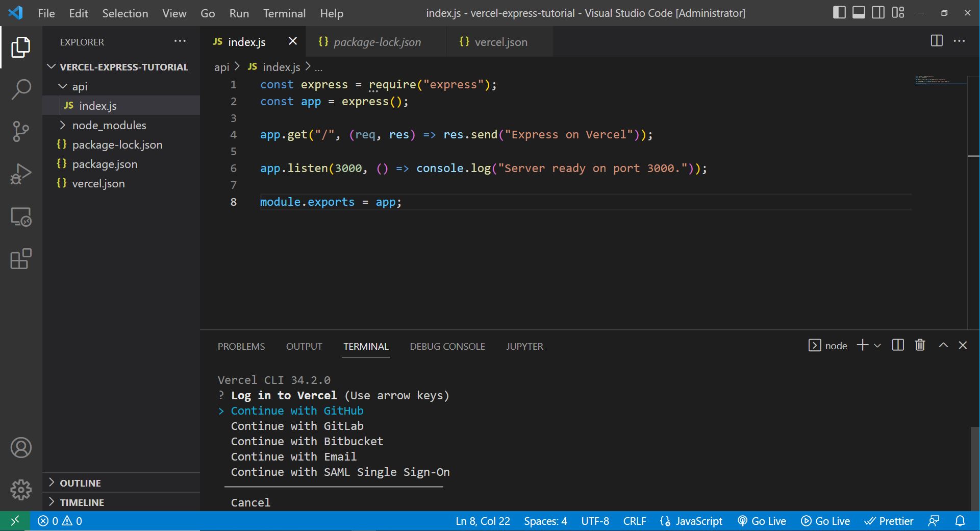
Task: Split the terminal panel
Action: point(898,345)
